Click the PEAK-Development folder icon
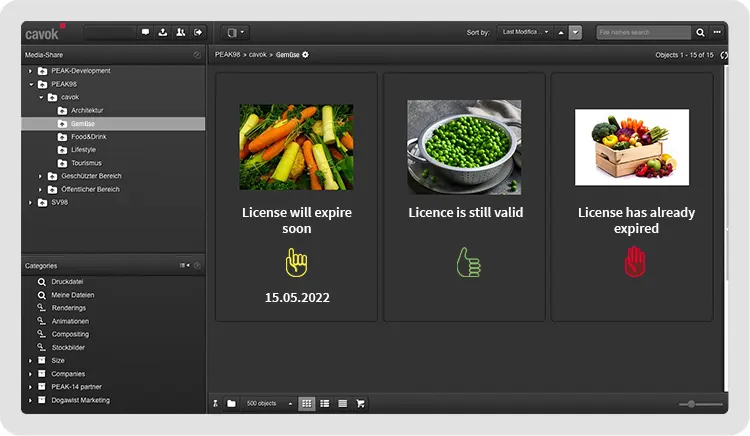Screen dimensions: 750x436 pos(43,71)
